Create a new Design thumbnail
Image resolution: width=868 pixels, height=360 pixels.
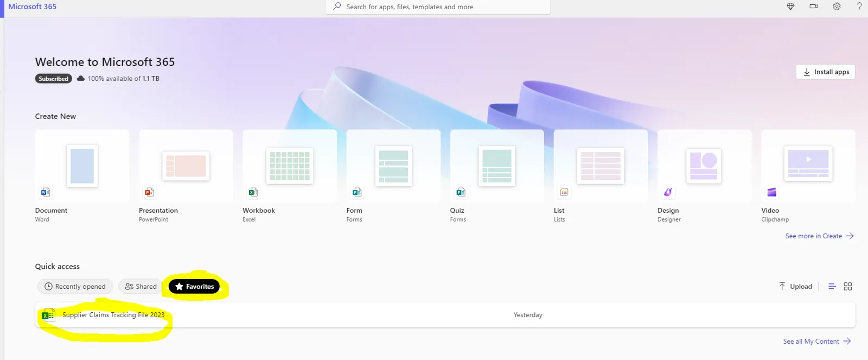704,166
